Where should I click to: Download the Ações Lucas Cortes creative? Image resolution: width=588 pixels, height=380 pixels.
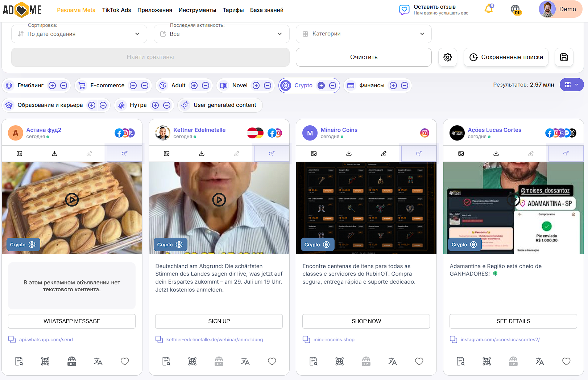point(496,154)
